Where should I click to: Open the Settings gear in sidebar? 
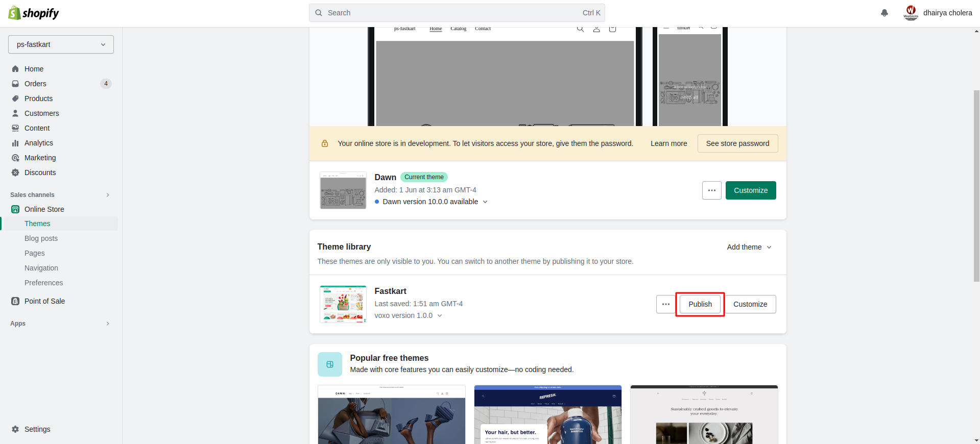tap(15, 429)
